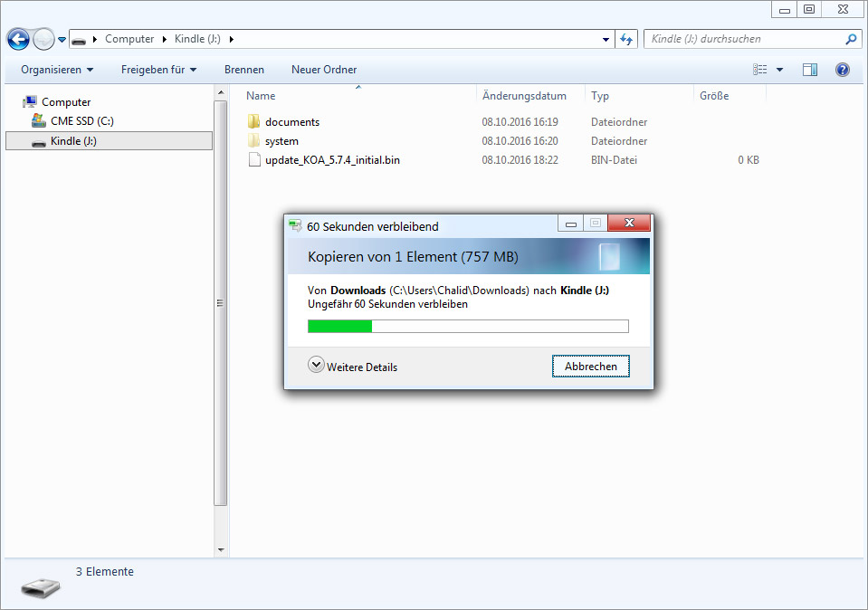Open the Organisieren dropdown menu
Viewport: 868px width, 610px height.
tap(57, 70)
